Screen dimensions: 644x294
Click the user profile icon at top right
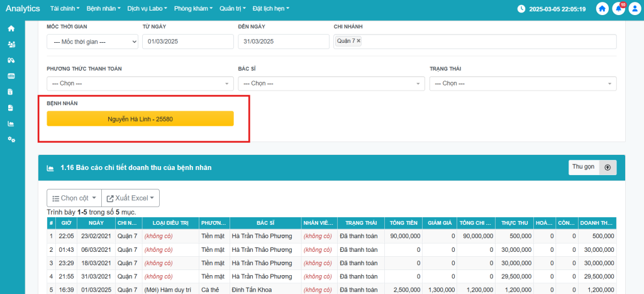(634, 9)
